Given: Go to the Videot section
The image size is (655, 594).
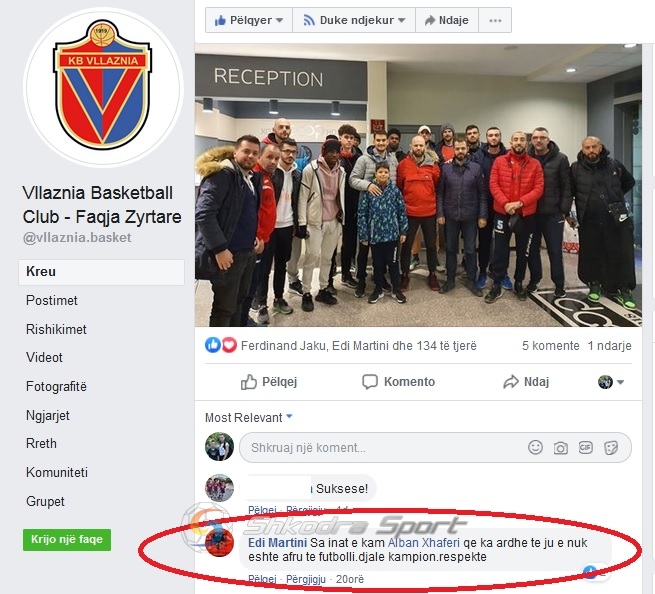Looking at the screenshot, I should [44, 358].
